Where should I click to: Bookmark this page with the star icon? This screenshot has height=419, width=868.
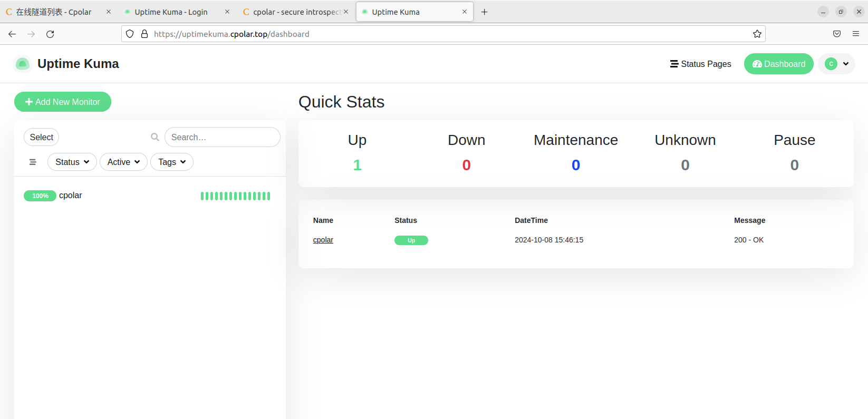(757, 34)
